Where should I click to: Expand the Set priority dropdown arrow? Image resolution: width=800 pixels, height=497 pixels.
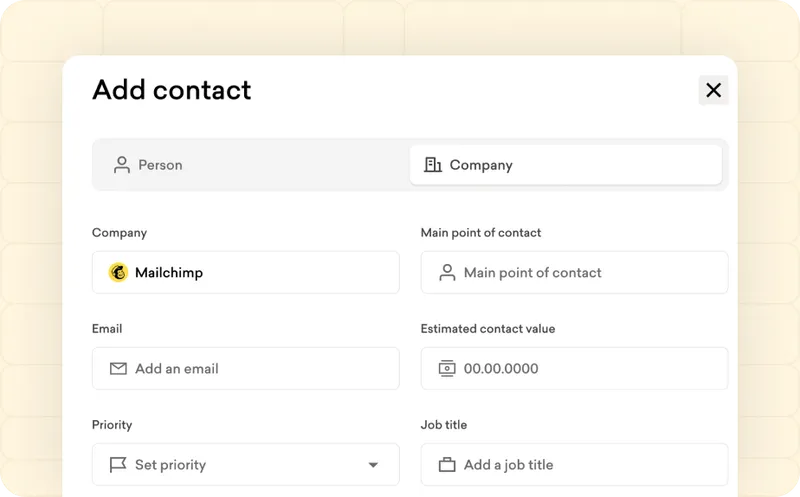tap(373, 465)
